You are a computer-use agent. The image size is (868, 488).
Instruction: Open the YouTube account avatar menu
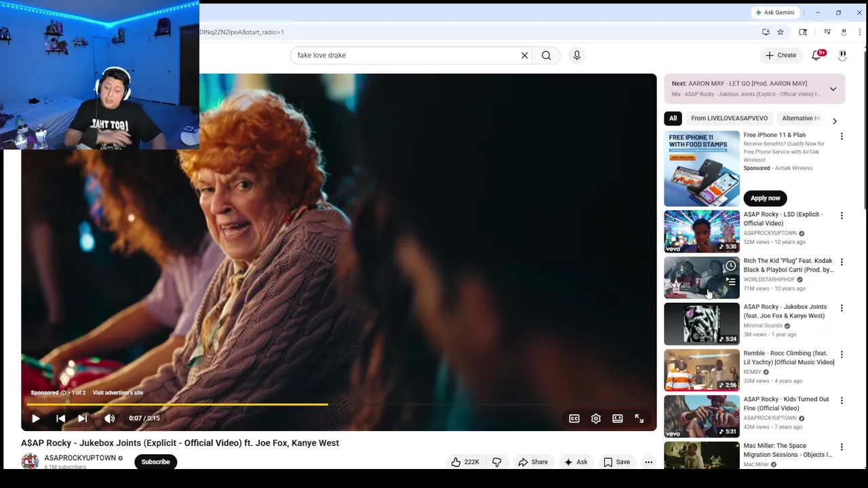(x=842, y=55)
